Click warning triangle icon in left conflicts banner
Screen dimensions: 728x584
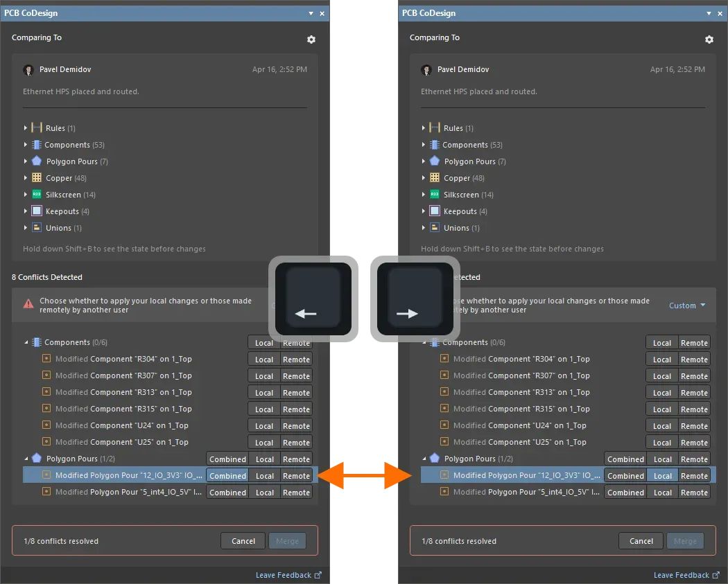pos(28,304)
